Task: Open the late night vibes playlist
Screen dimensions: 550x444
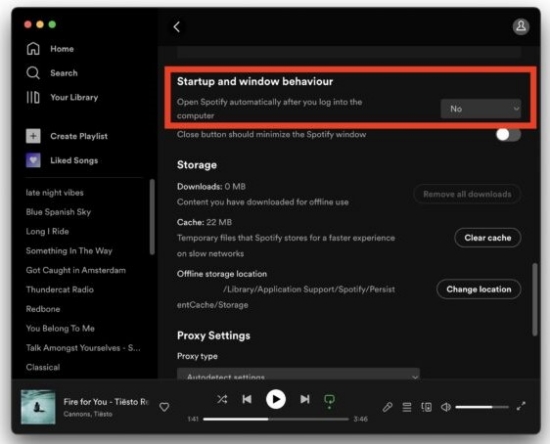Action: (x=55, y=193)
